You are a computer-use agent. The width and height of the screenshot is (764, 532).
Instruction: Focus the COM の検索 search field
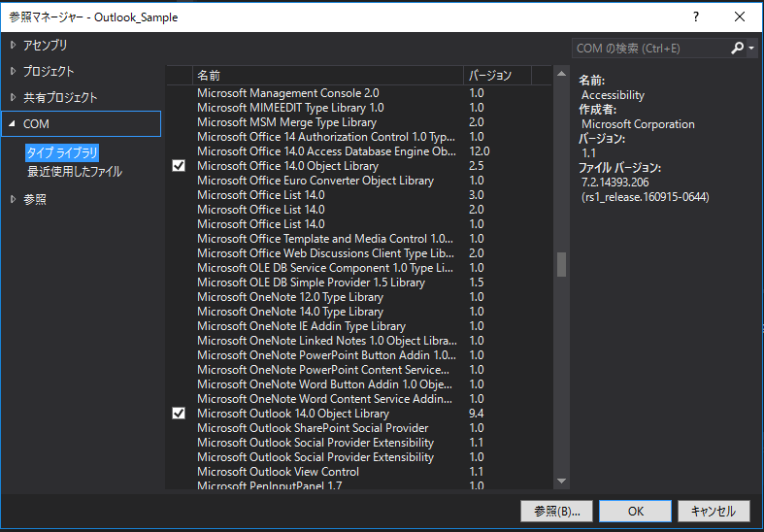(651, 49)
